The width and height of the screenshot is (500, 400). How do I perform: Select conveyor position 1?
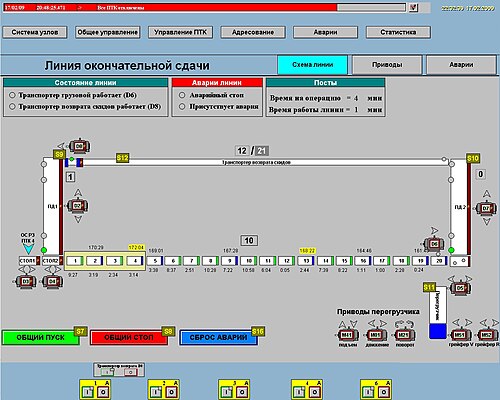[76, 261]
